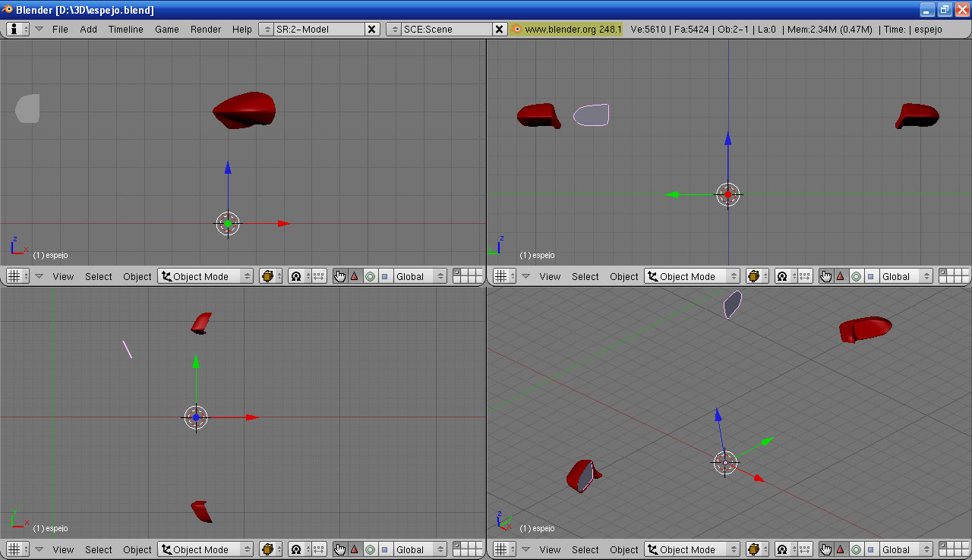Open solid draw type cube in perspective view header

click(757, 549)
